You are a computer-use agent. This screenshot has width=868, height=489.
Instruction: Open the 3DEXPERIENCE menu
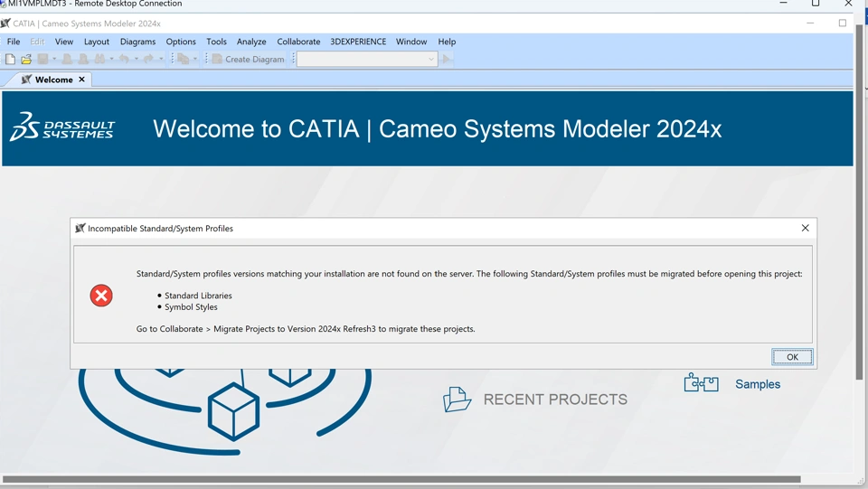tap(358, 42)
